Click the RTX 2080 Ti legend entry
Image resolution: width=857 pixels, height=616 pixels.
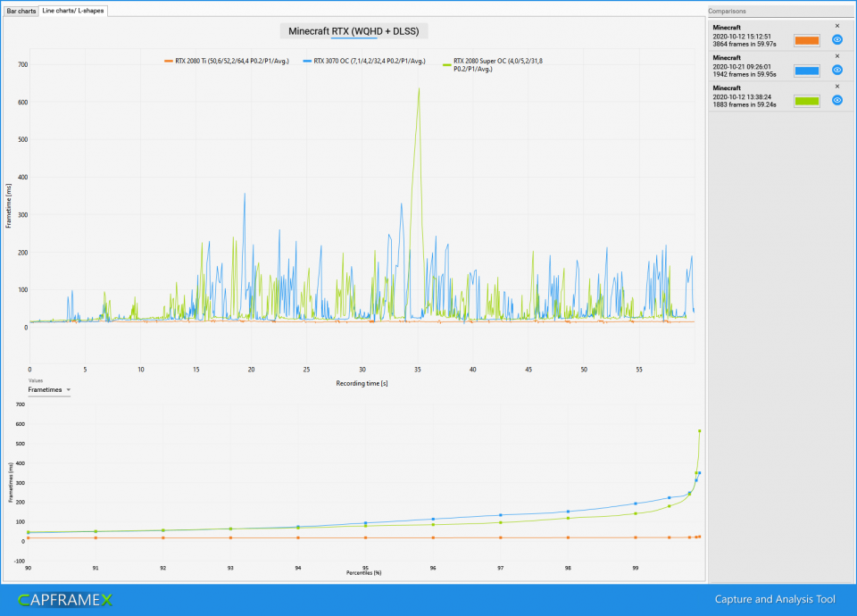pyautogui.click(x=227, y=62)
